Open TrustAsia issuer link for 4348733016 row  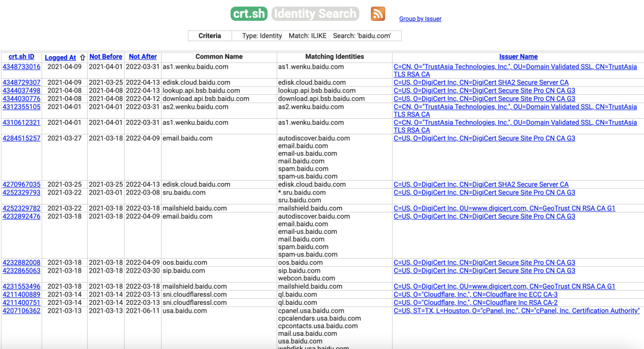515,71
